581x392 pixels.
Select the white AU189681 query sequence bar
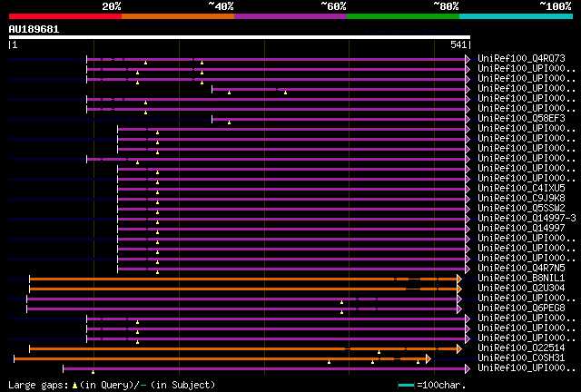pyautogui.click(x=240, y=37)
